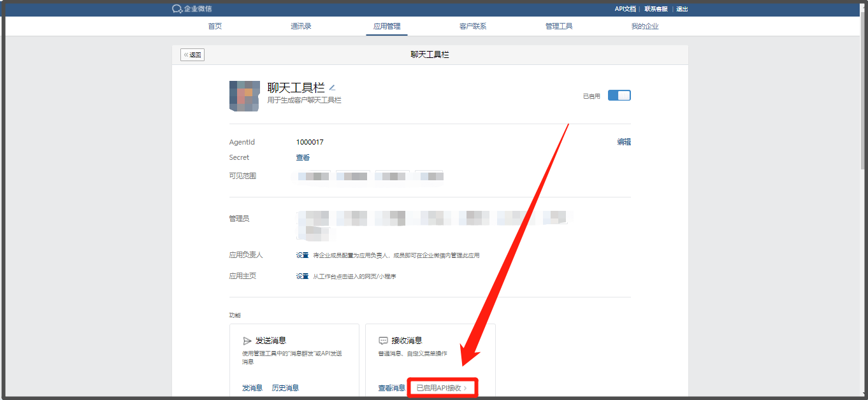Open 通讯录 tab

pos(301,26)
